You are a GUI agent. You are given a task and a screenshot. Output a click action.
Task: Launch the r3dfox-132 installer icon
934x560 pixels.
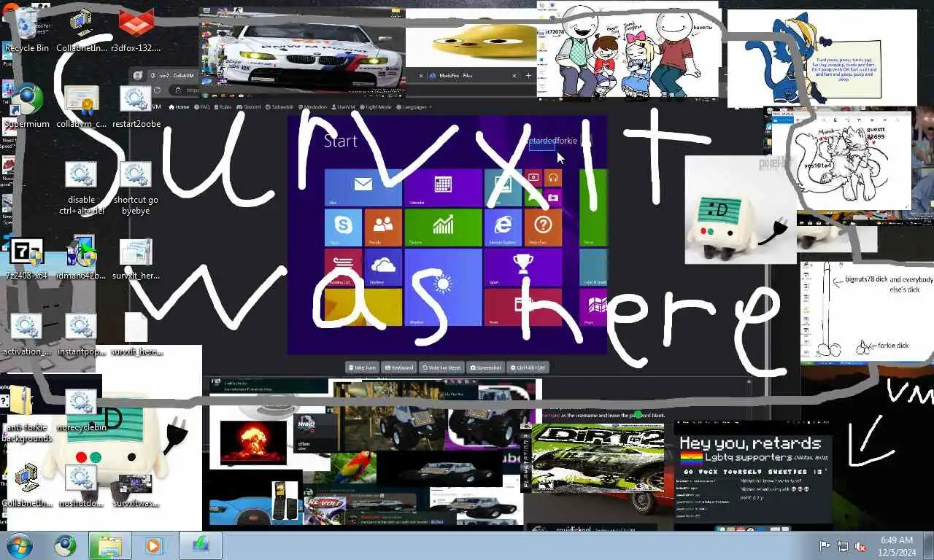[136, 31]
